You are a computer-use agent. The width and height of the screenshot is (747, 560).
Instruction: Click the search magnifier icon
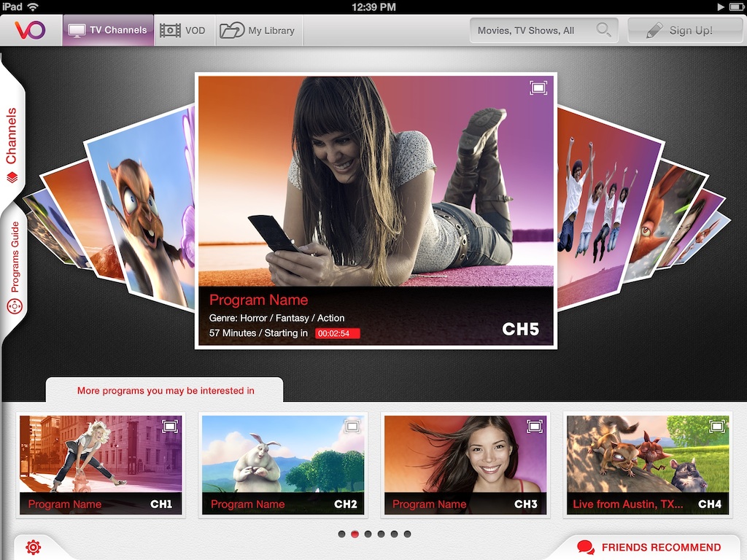click(x=603, y=30)
